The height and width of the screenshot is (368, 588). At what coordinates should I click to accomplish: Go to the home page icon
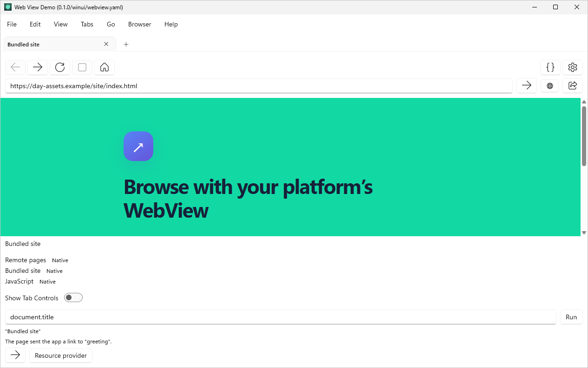(x=105, y=67)
